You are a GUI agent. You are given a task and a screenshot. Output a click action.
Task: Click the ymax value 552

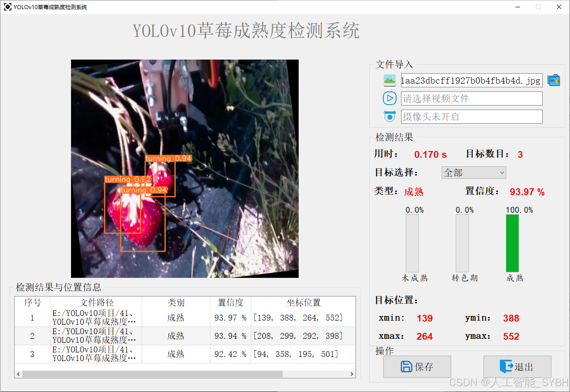[x=511, y=337]
